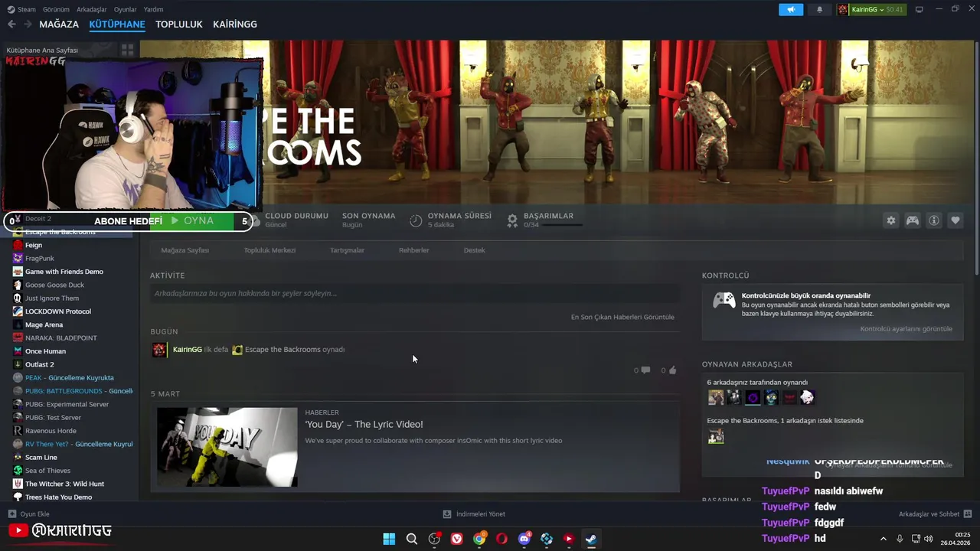Screen dimensions: 980x551
Task: Switch to Big Picture mode monitor icon
Action: coord(919,9)
